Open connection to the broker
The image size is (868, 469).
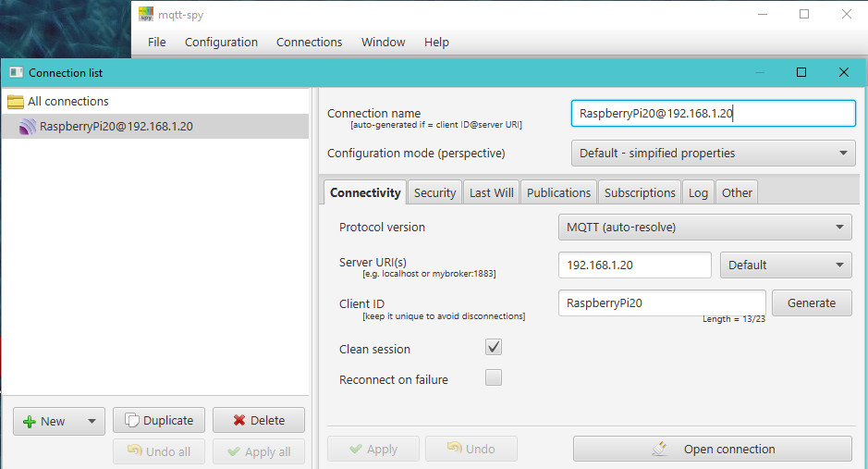[712, 449]
